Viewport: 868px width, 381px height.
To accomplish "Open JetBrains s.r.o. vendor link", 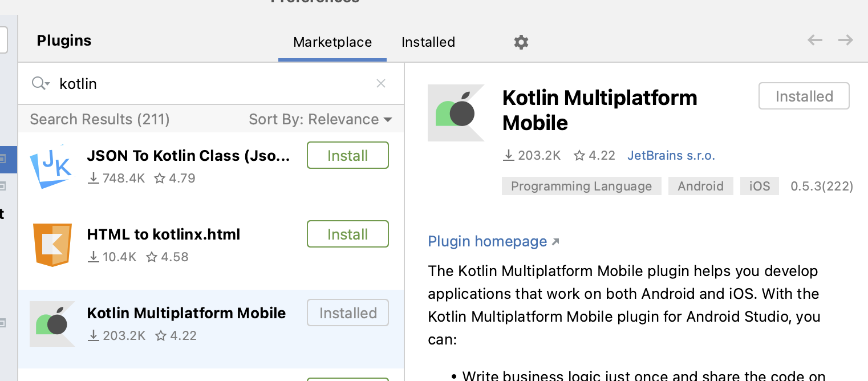I will (x=671, y=155).
